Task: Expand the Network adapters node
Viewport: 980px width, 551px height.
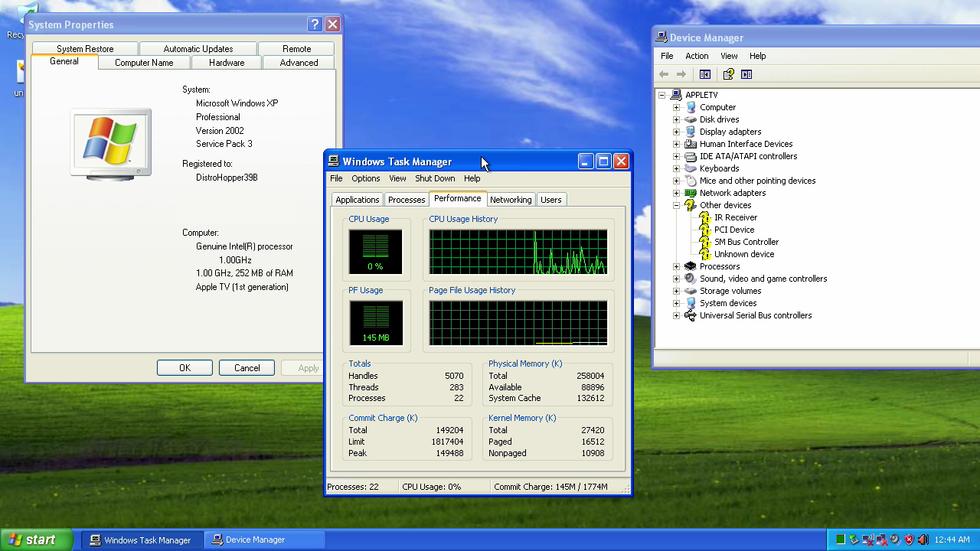Action: tap(676, 193)
